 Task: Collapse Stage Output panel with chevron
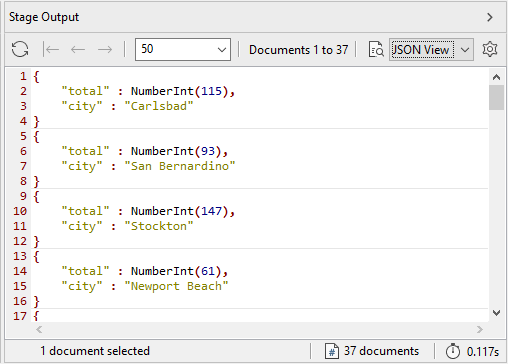pos(490,17)
